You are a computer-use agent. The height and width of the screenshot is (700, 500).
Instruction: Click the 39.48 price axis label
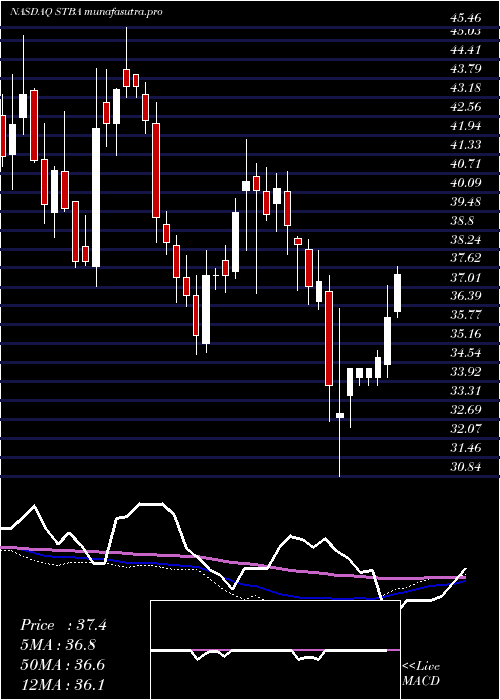[x=466, y=202]
